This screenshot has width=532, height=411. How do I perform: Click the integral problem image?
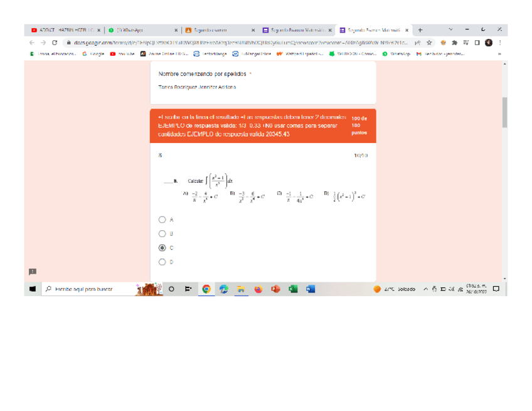265,188
